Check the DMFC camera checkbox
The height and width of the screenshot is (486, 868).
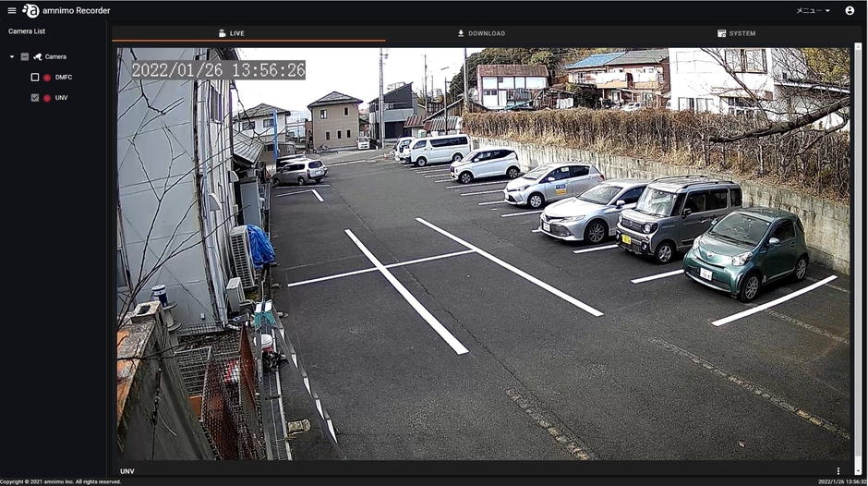tap(35, 77)
